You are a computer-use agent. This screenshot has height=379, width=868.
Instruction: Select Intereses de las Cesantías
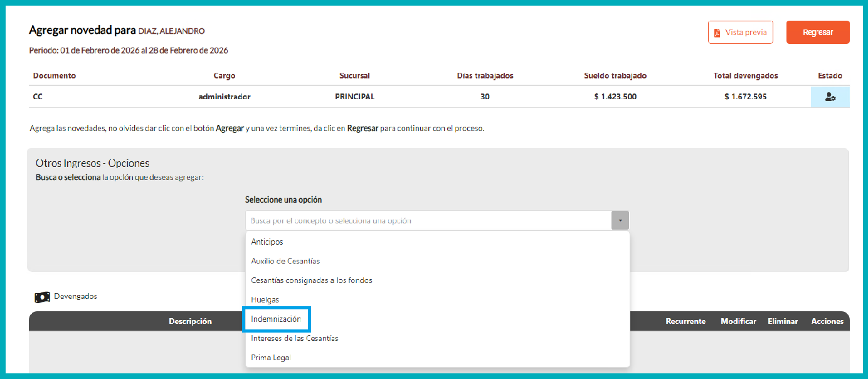[294, 338]
